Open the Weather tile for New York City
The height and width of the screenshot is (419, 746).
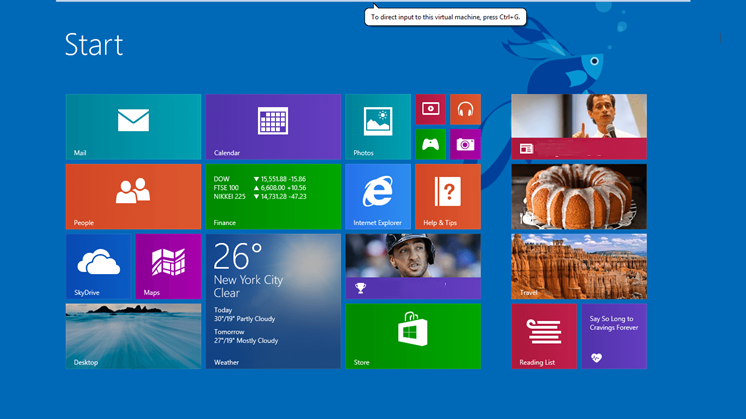tap(273, 301)
